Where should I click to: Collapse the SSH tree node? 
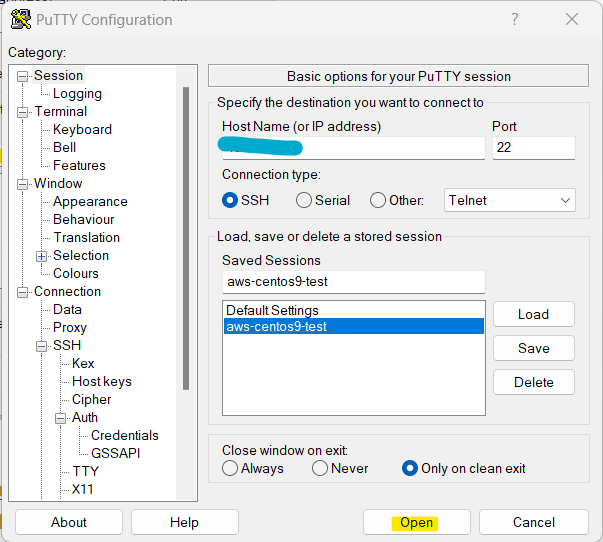point(42,346)
